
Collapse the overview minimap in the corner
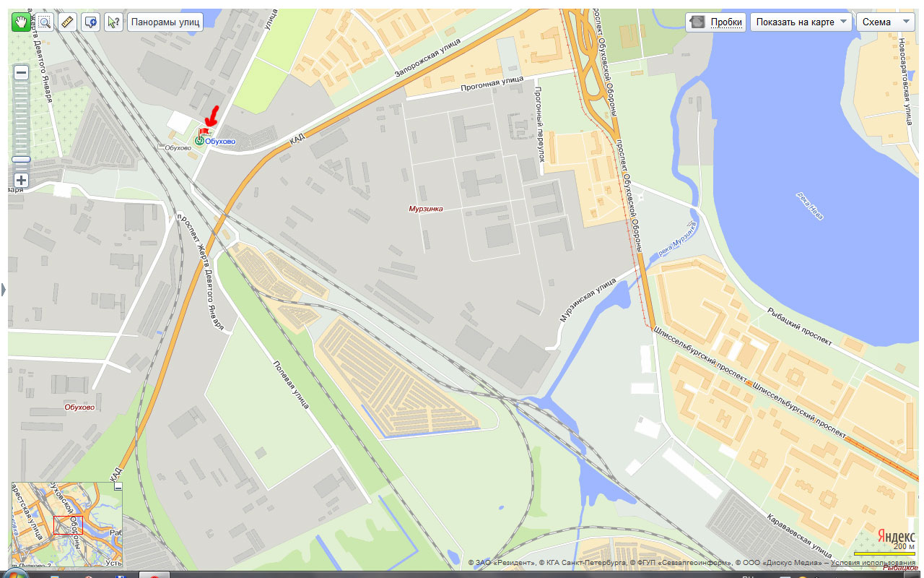118,487
